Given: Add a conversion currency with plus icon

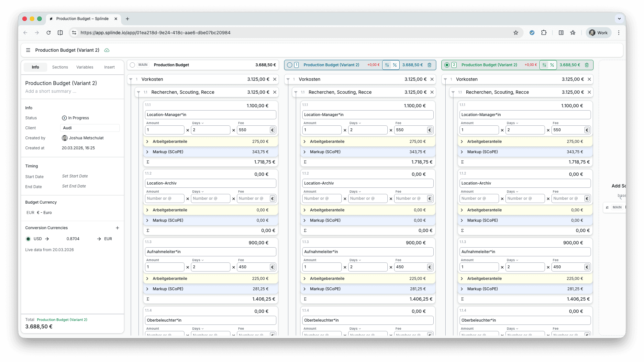Looking at the screenshot, I should pos(117,228).
